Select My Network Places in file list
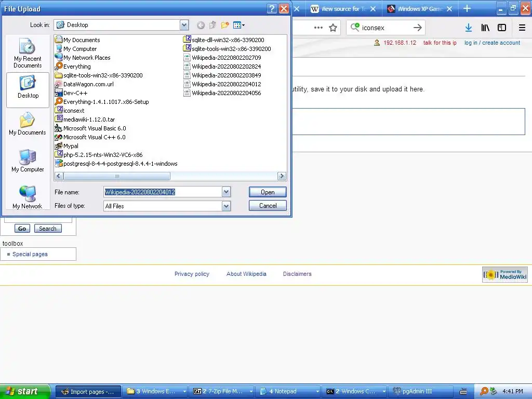The height and width of the screenshot is (399, 532). point(83,58)
